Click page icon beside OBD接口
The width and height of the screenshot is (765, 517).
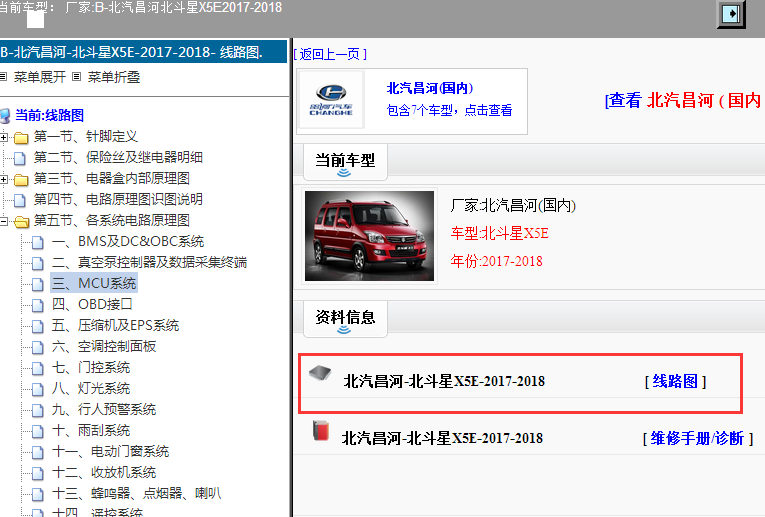[38, 305]
